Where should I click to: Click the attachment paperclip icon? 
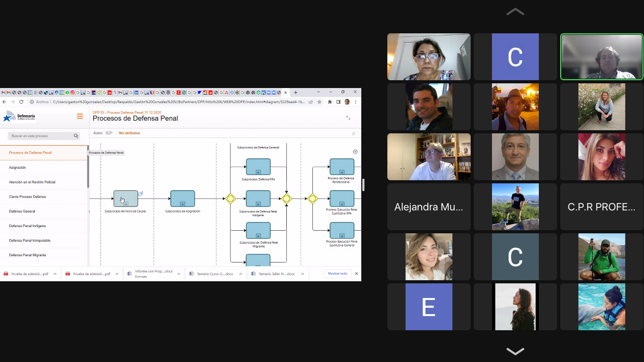(353, 133)
